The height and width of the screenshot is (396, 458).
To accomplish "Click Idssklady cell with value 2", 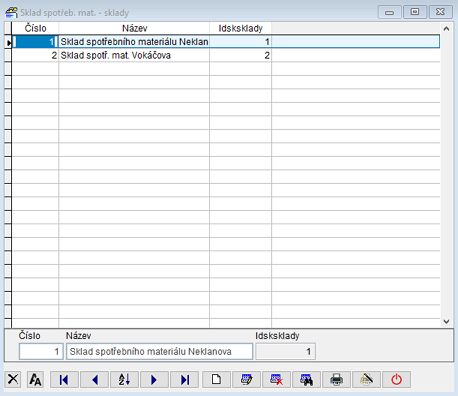I will 240,55.
